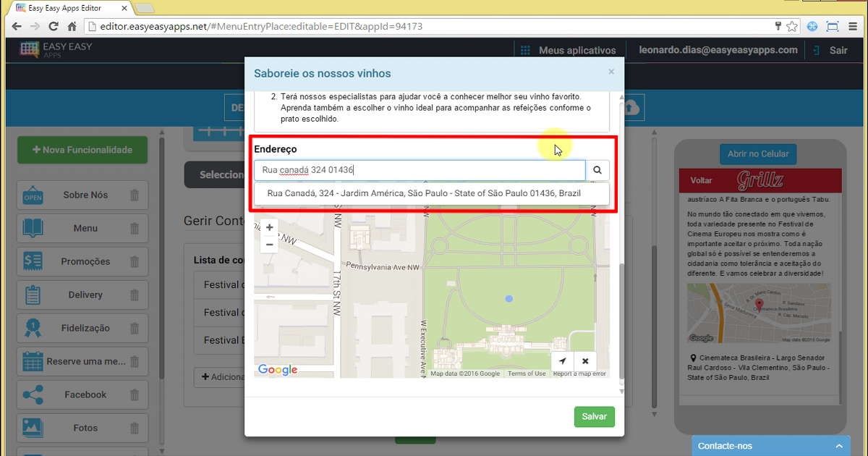
Task: Delete the Delivery feature with its trash icon
Action: (134, 295)
